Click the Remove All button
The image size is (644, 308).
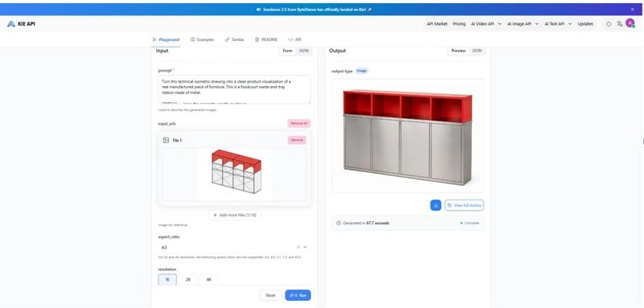(x=299, y=124)
